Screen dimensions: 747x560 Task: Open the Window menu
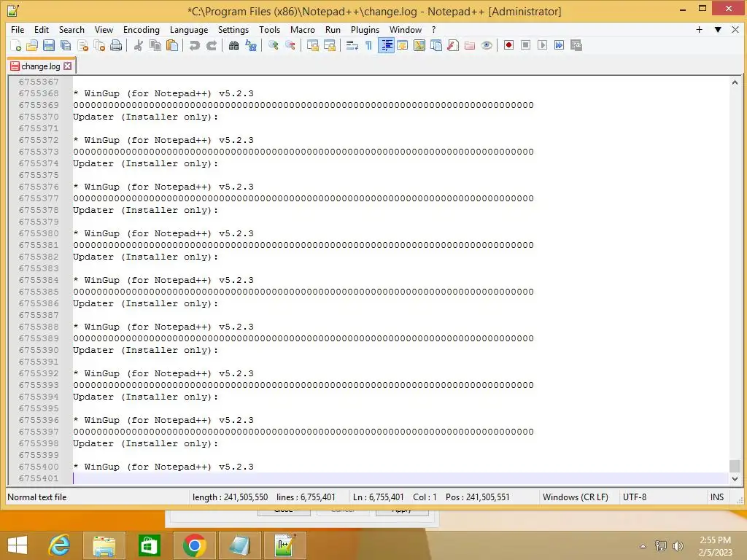coord(406,29)
